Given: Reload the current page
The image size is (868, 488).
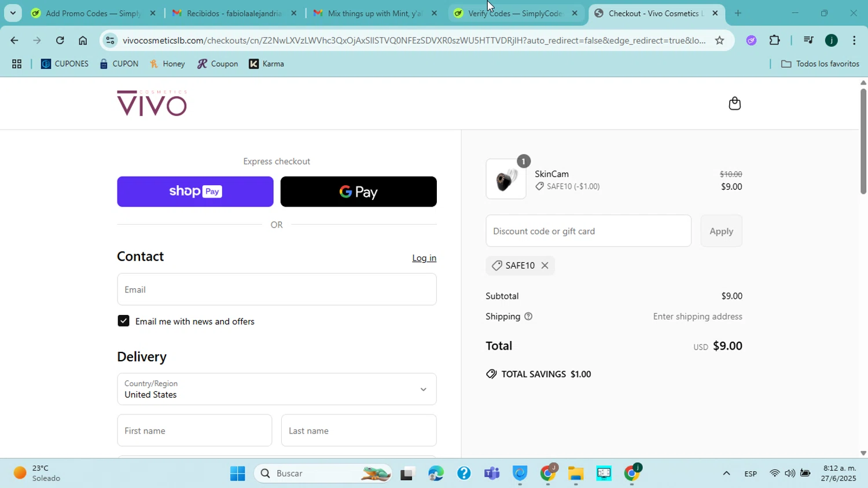Looking at the screenshot, I should [60, 41].
